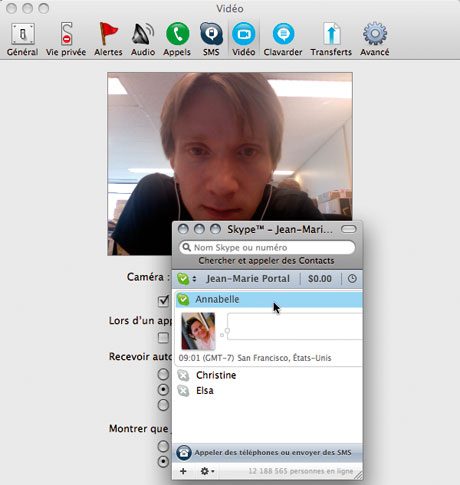Select the Annabelle contact row

click(269, 299)
